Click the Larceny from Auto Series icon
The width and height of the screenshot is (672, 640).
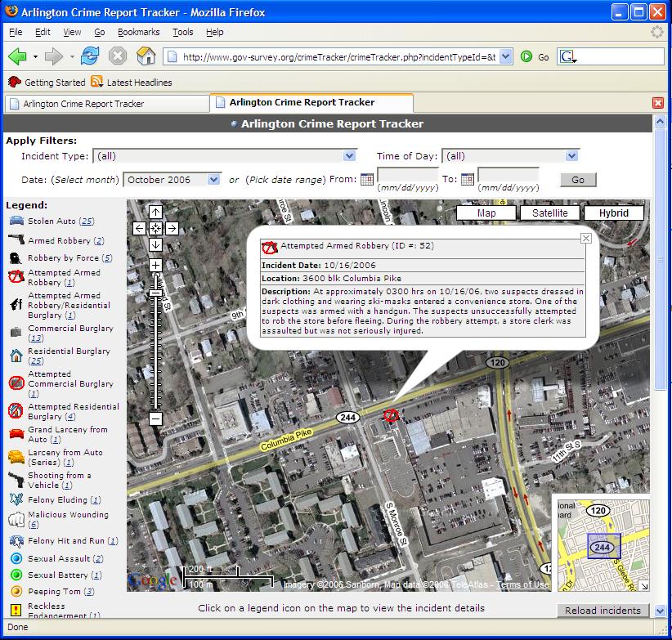click(16, 457)
